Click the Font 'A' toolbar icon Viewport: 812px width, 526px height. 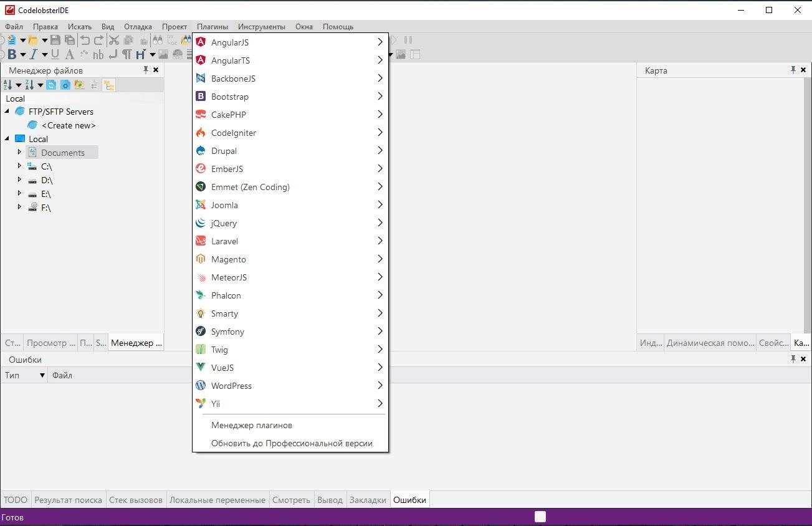tap(70, 54)
